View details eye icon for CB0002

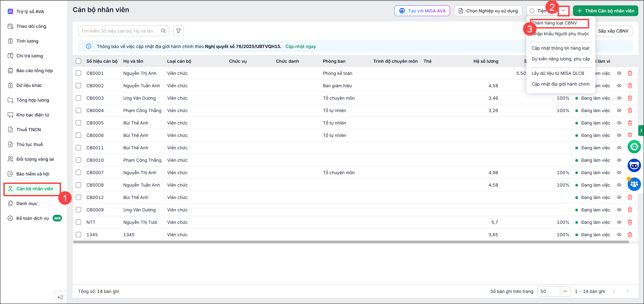(619, 86)
